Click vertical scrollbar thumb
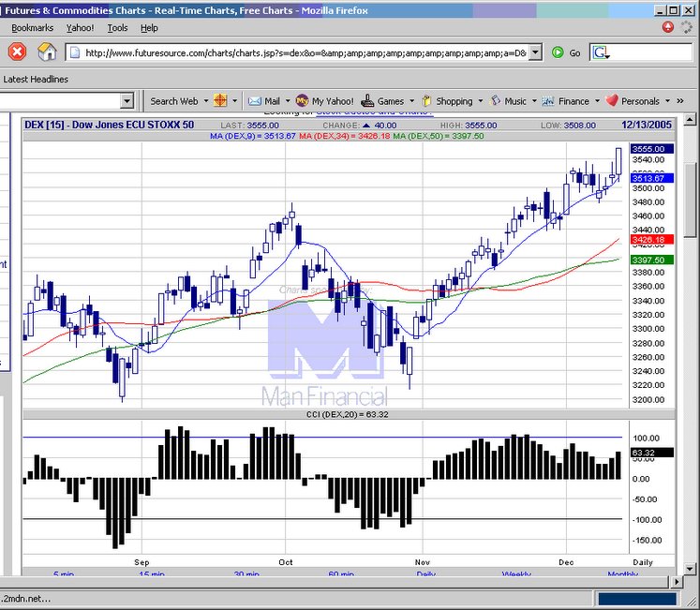 pyautogui.click(x=690, y=200)
